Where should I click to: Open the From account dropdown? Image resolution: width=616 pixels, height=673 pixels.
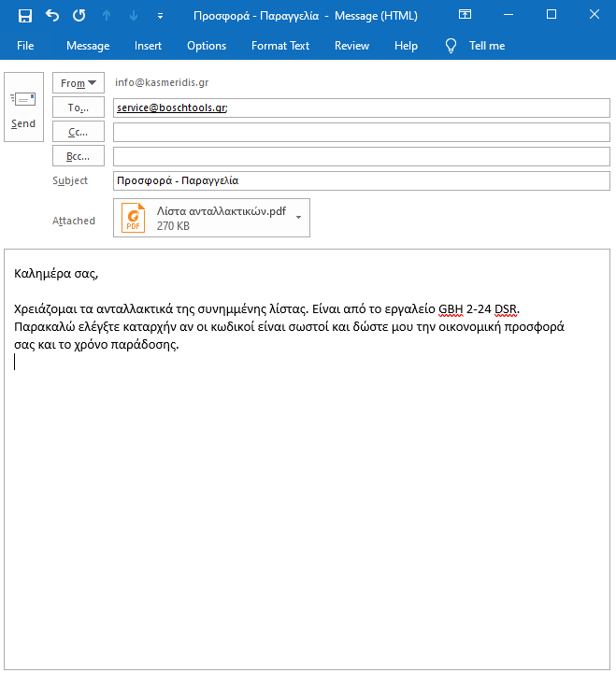[x=79, y=83]
